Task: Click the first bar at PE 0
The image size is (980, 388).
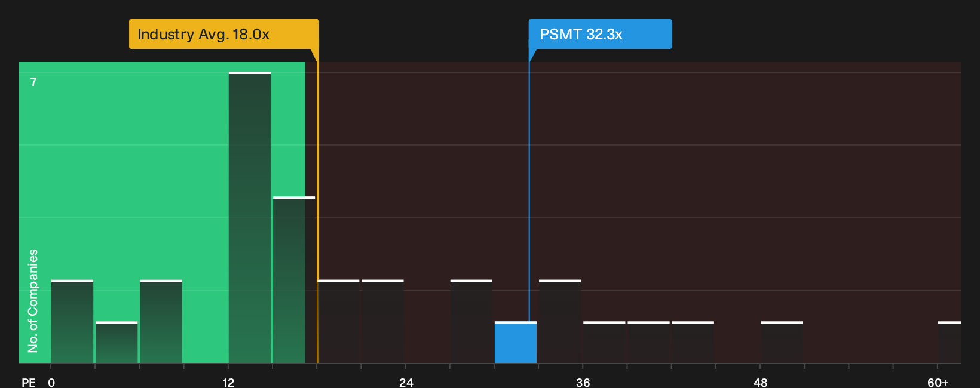Action: tap(72, 322)
